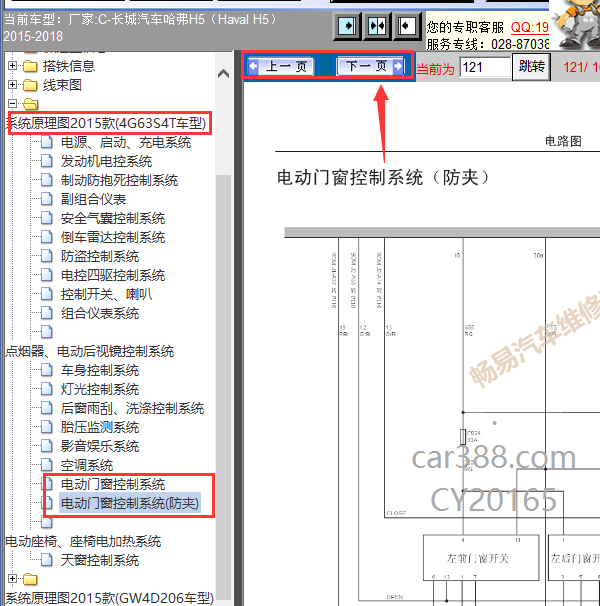Open 影音娱乐系统 diagram
The height and width of the screenshot is (606, 600).
pos(100,446)
